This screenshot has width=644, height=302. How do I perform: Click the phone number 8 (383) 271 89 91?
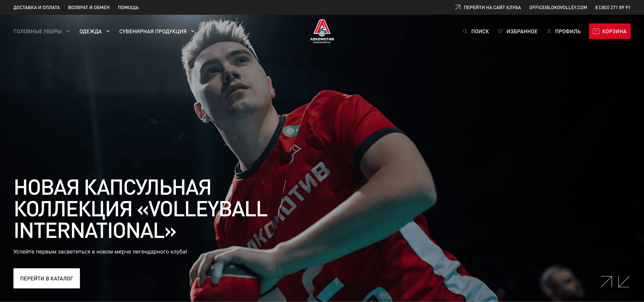612,7
